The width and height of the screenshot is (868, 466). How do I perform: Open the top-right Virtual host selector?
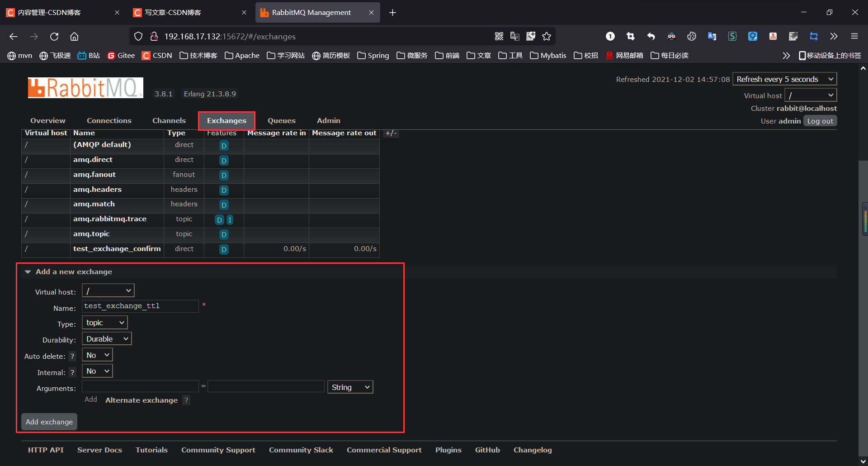[811, 95]
